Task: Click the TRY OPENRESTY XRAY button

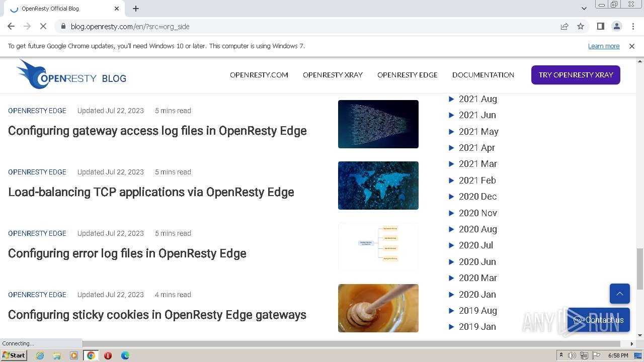Action: pos(576,75)
